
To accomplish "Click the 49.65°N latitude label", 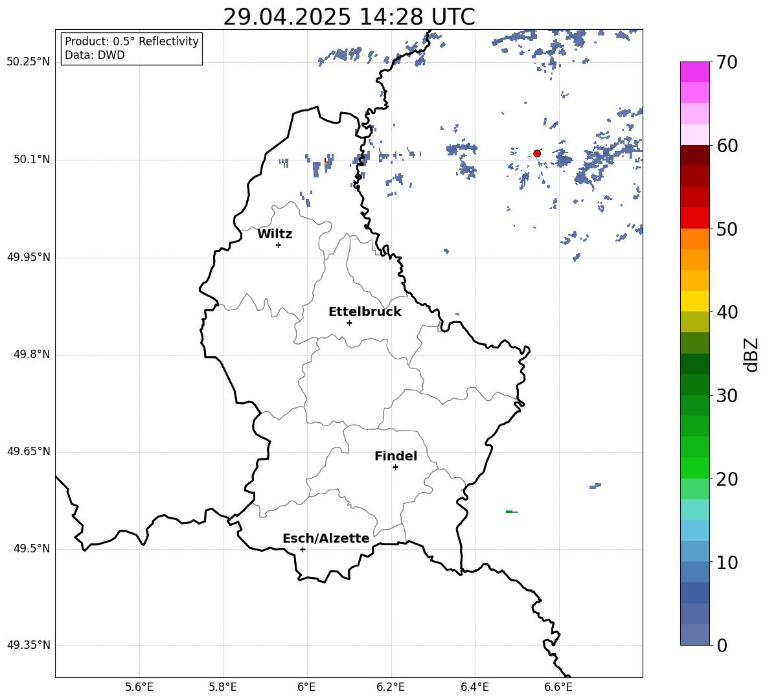I will pyautogui.click(x=29, y=451).
